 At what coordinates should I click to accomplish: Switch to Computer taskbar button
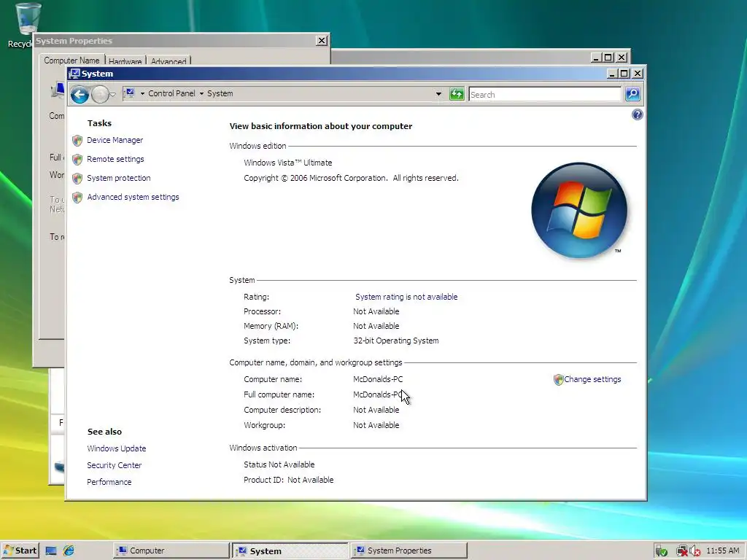coord(170,551)
